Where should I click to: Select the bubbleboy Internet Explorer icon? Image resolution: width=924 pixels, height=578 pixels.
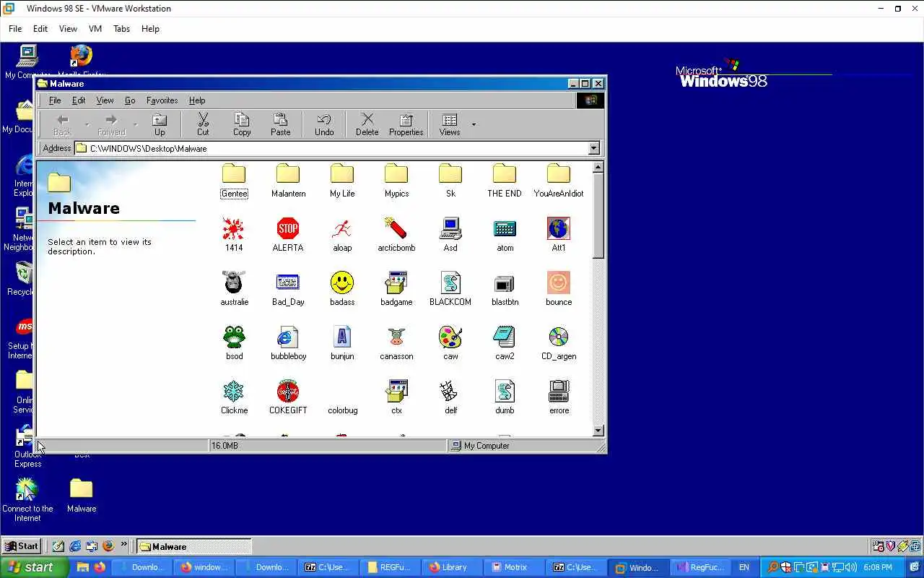[x=288, y=337]
